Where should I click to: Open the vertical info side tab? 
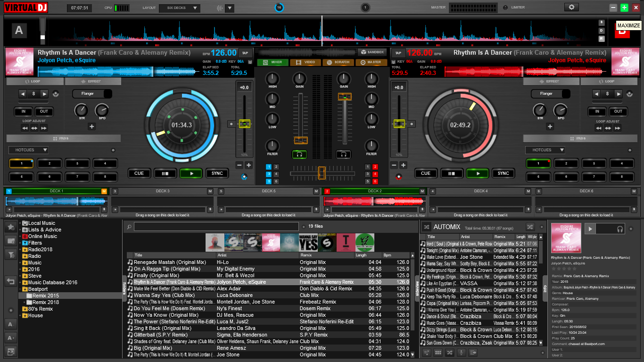[x=545, y=288]
